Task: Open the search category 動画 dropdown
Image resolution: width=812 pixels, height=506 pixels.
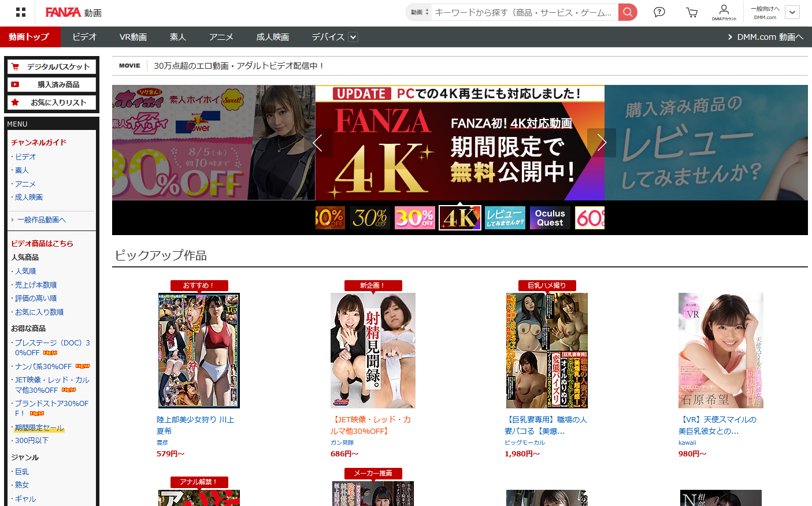Action: [x=420, y=12]
